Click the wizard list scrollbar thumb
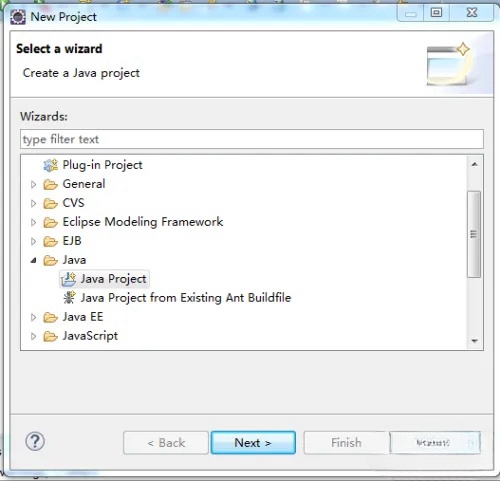Image resolution: width=500 pixels, height=481 pixels. click(x=474, y=234)
